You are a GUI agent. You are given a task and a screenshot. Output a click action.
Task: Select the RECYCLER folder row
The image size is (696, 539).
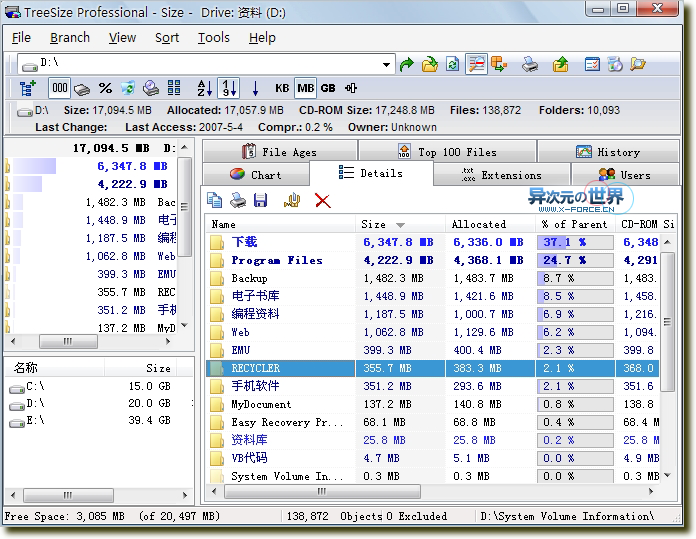click(x=432, y=368)
